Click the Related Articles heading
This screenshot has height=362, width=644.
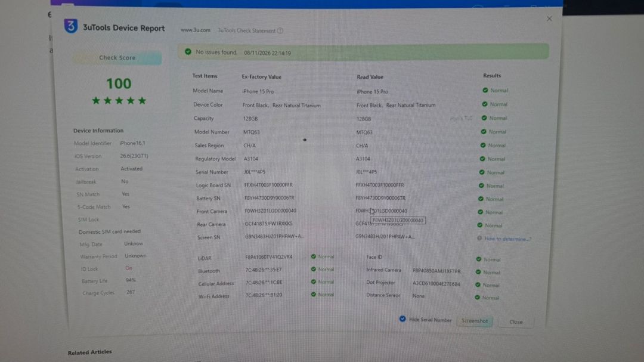[x=89, y=352]
